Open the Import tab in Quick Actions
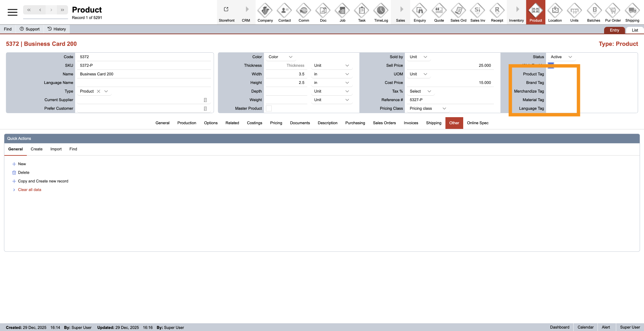 tap(56, 149)
